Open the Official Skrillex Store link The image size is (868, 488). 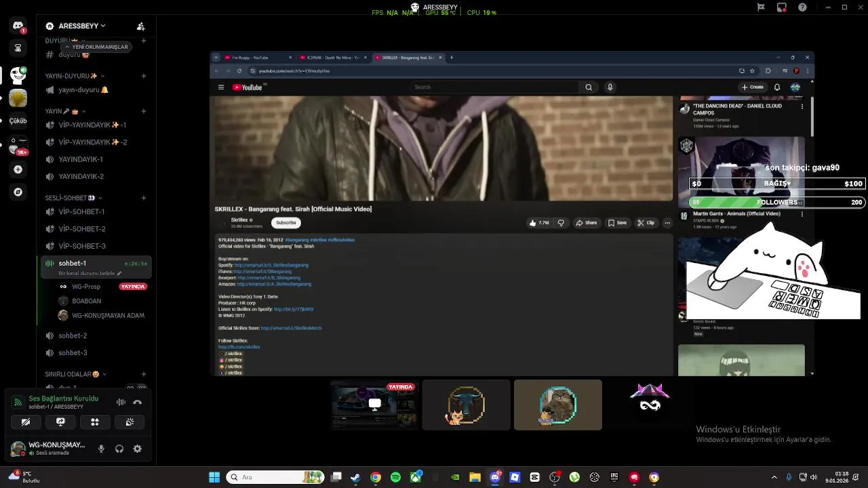tap(291, 328)
